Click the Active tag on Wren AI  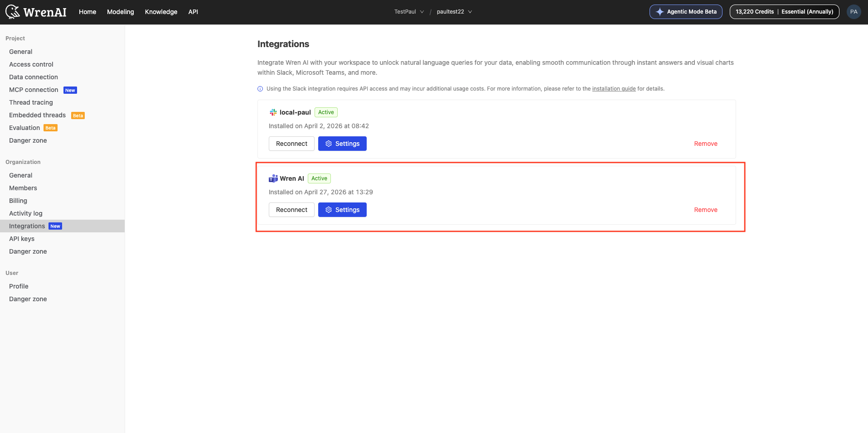tap(319, 178)
